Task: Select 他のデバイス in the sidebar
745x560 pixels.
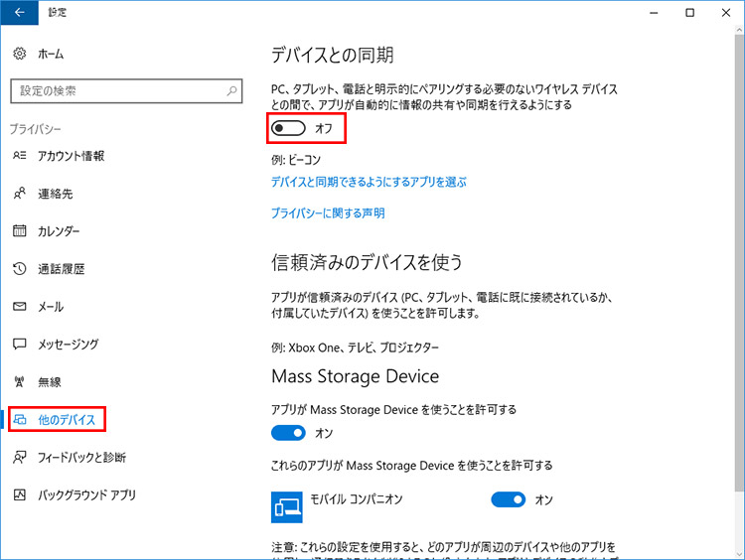Action: pyautogui.click(x=67, y=419)
